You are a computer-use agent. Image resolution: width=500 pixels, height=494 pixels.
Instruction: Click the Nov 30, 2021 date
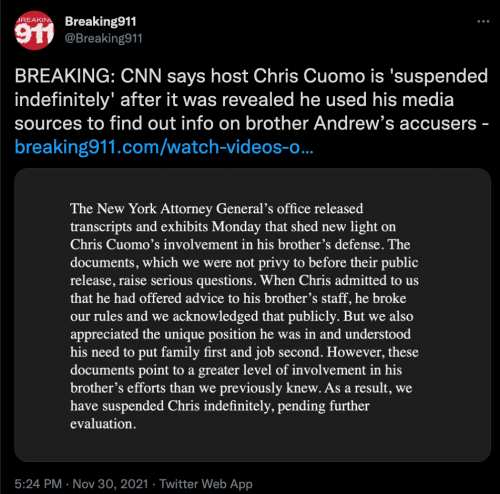[110, 484]
